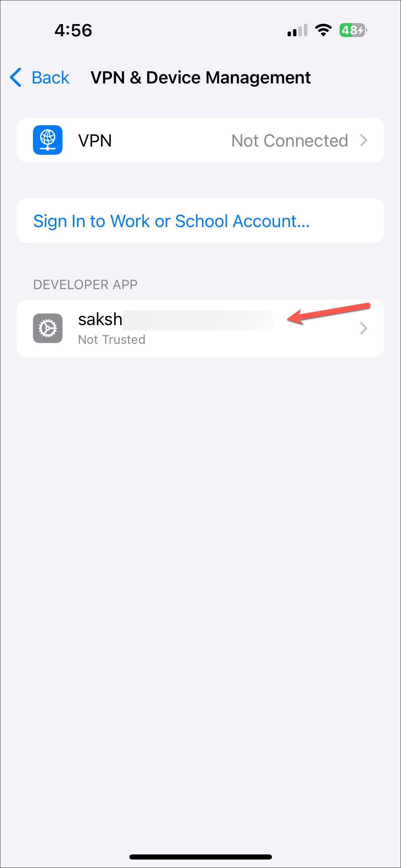
Task: Select the saksh developer app entry
Action: click(200, 328)
